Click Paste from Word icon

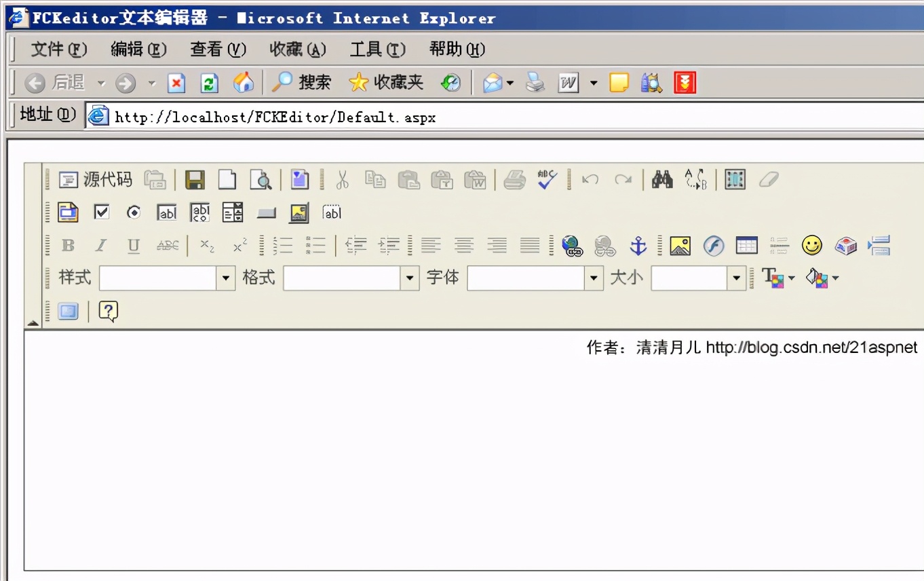[x=475, y=180]
